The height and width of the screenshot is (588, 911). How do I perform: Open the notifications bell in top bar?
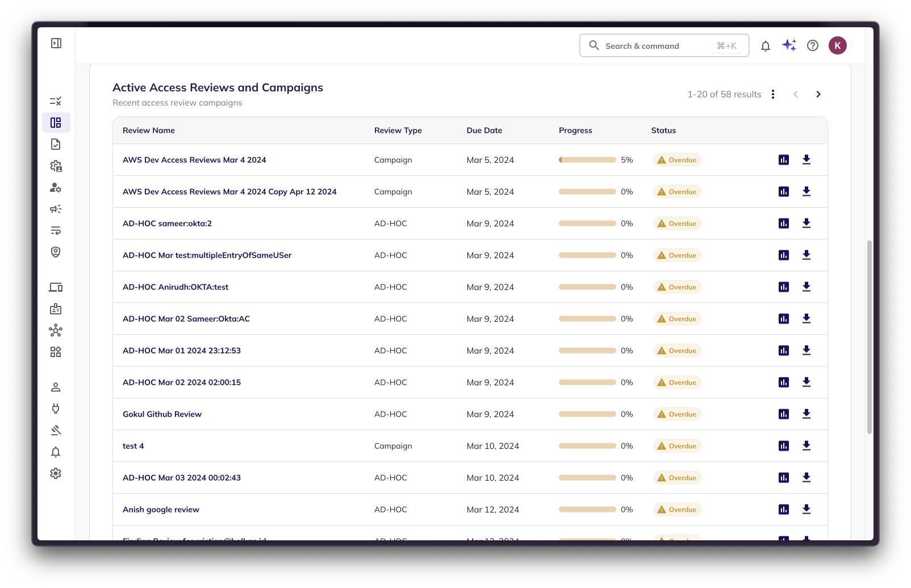click(766, 46)
